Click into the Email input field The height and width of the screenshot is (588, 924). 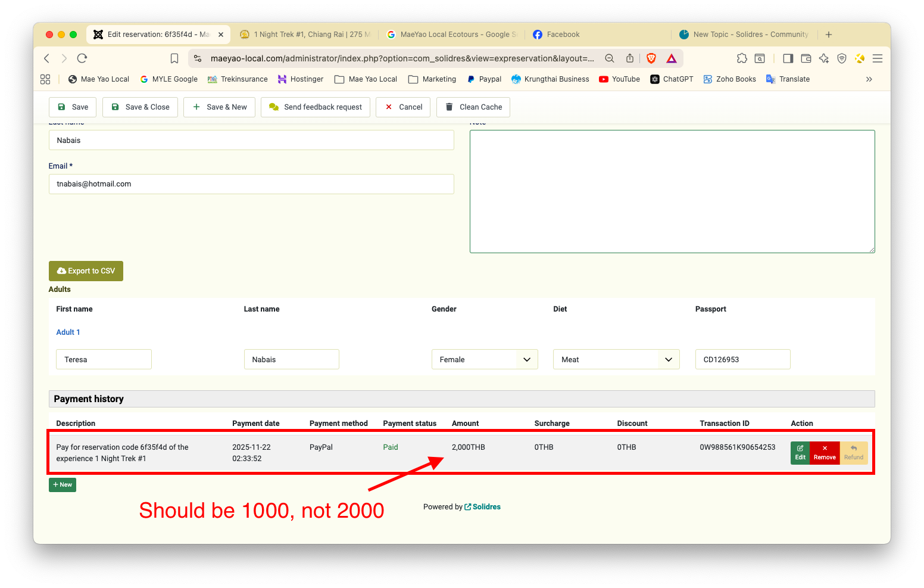pos(251,184)
